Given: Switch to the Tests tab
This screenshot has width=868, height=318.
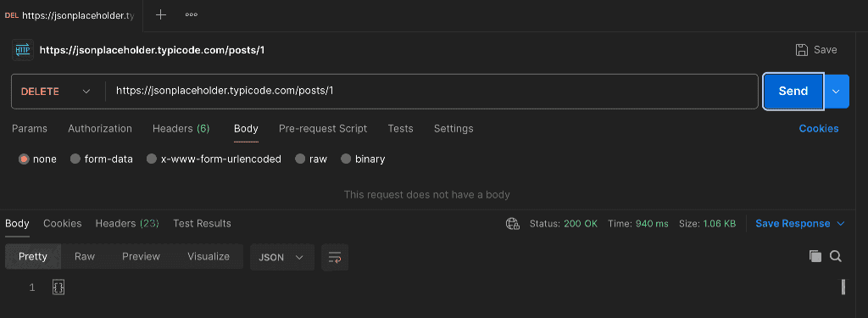Looking at the screenshot, I should (400, 129).
